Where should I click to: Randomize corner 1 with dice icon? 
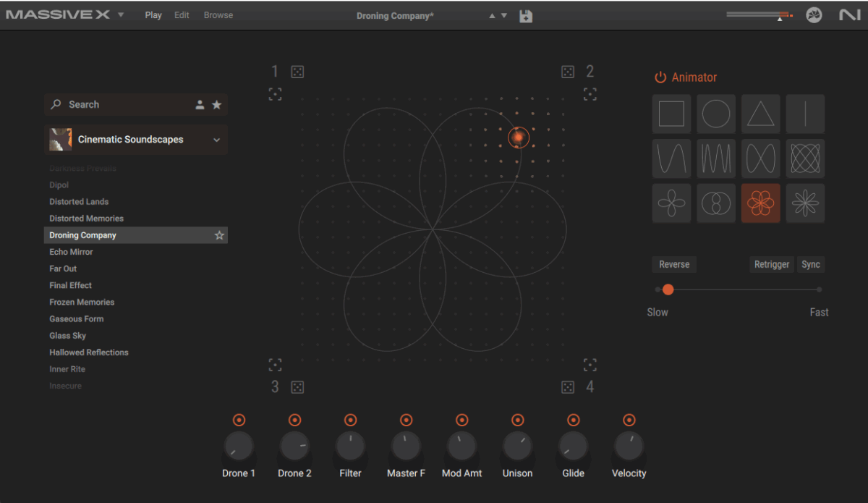(x=297, y=72)
